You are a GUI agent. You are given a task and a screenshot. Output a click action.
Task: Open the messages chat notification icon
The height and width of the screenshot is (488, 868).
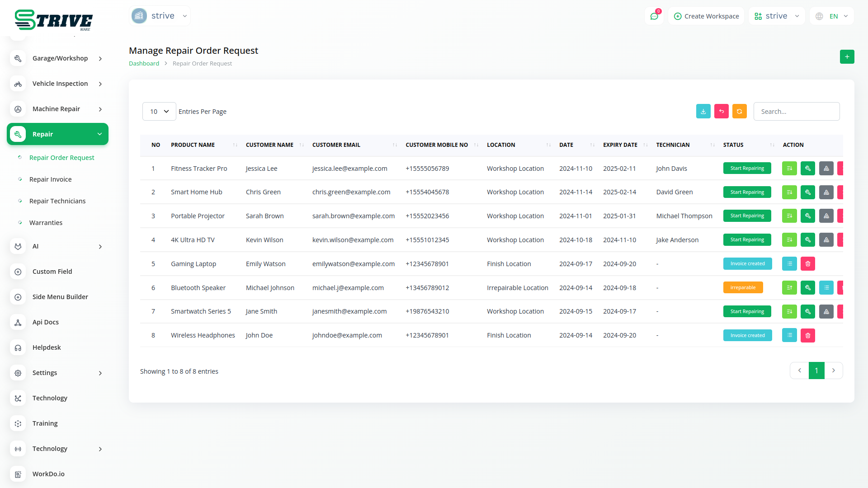tap(654, 16)
